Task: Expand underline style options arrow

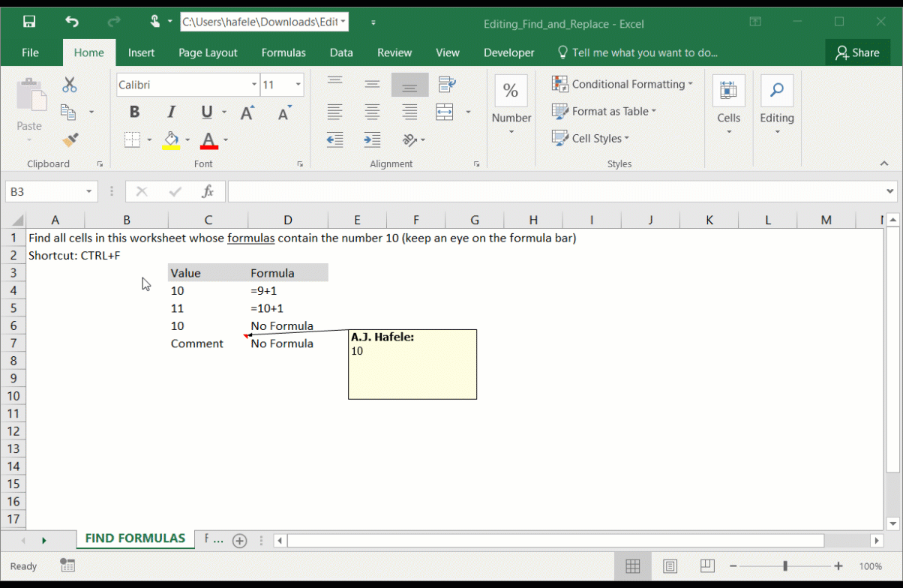Action: pyautogui.click(x=224, y=112)
